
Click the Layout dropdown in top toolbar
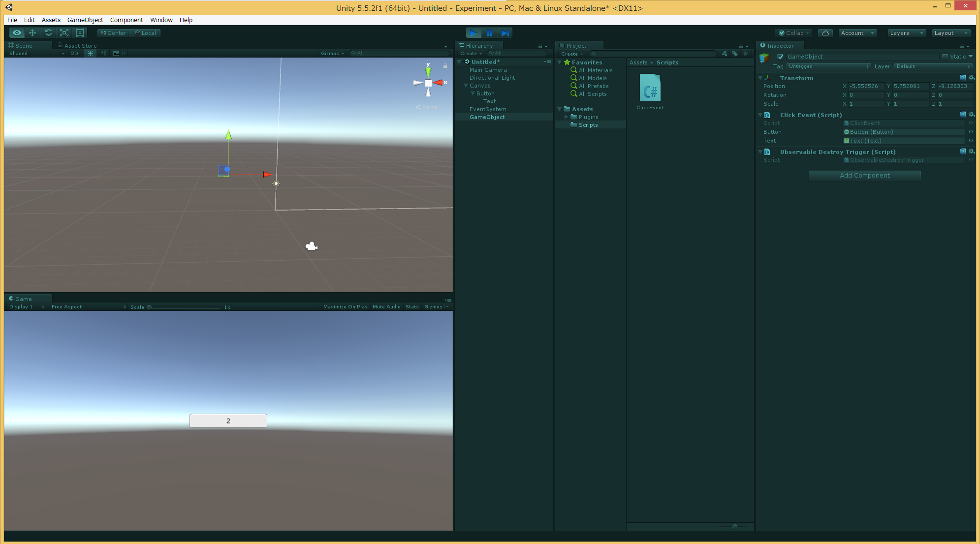(950, 33)
